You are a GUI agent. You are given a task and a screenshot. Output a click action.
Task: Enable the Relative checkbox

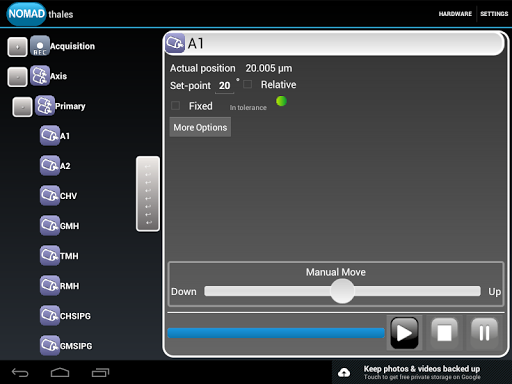[x=247, y=84]
